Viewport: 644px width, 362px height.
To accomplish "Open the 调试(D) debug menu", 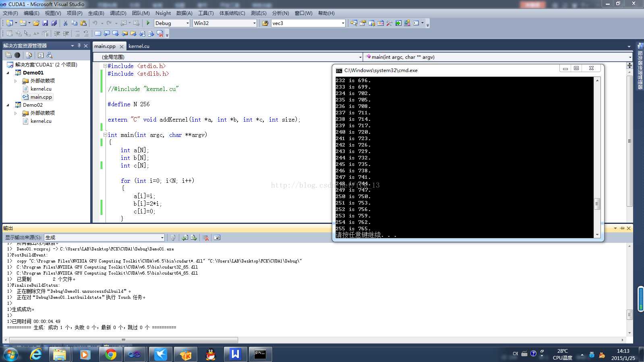I will 118,13.
